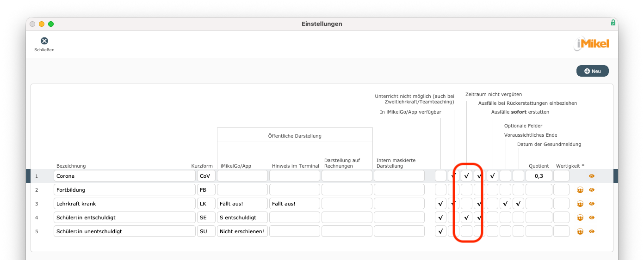
Task: Uncheck iMikelGo/App availability for Lehrkraft krank
Action: pyautogui.click(x=440, y=204)
